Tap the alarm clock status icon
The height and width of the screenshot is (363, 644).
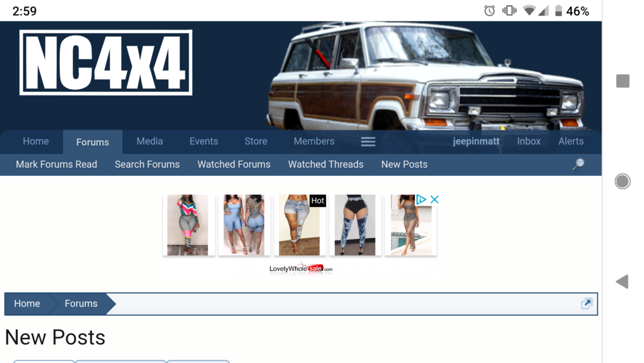point(489,11)
